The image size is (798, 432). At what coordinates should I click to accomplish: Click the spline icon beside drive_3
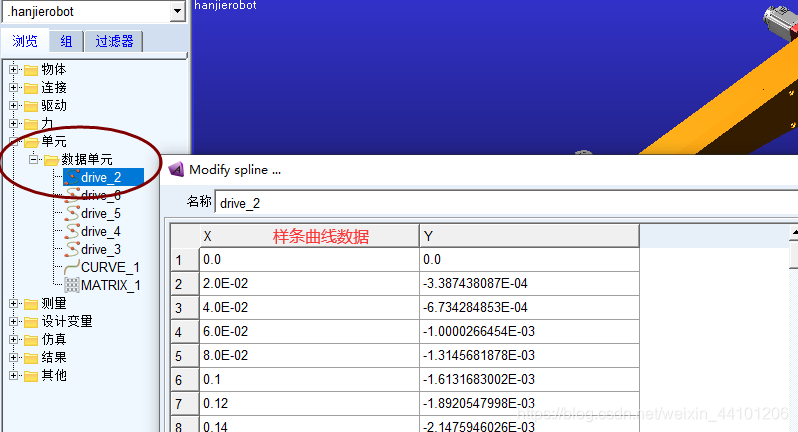pos(72,249)
